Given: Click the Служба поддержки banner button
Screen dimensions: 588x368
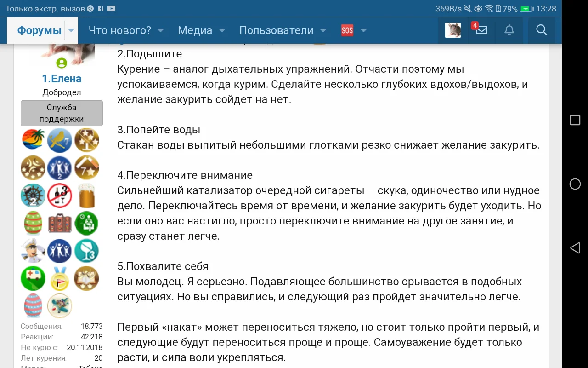Looking at the screenshot, I should click(62, 113).
